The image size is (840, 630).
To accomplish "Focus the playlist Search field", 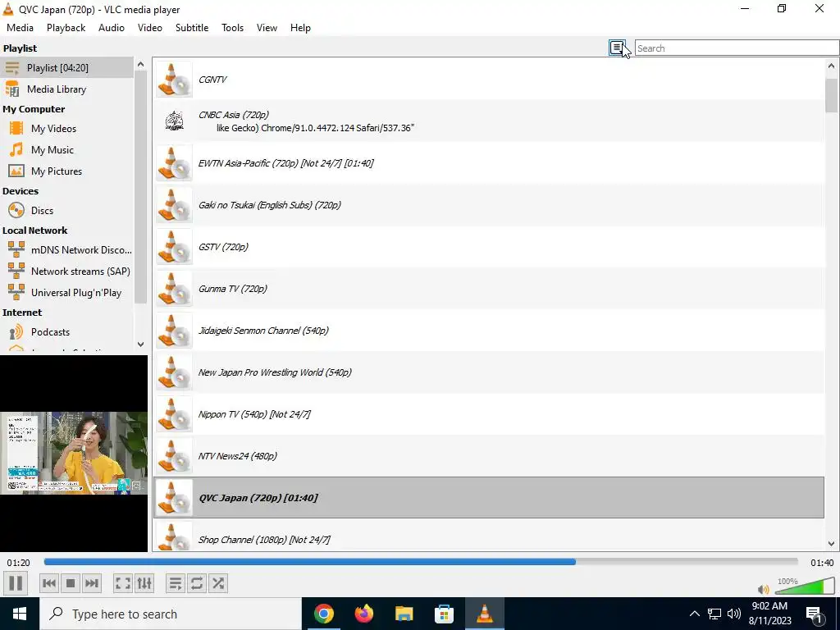I will coord(737,48).
